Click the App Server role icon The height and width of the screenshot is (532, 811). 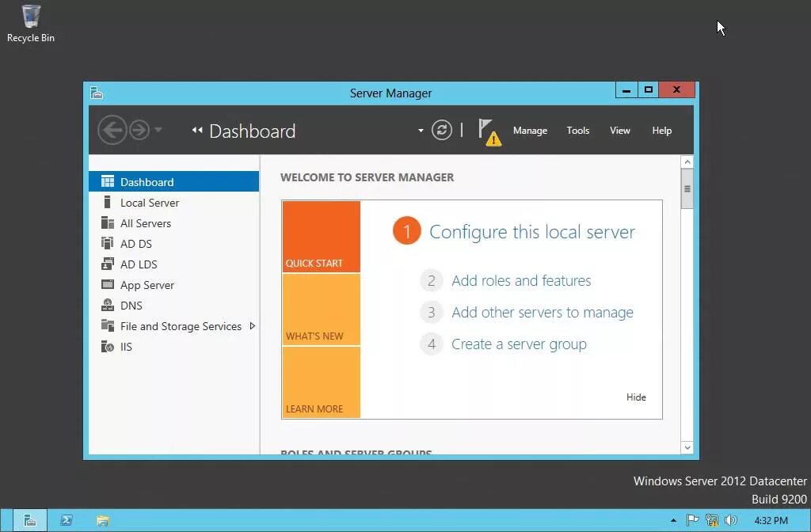(x=108, y=284)
